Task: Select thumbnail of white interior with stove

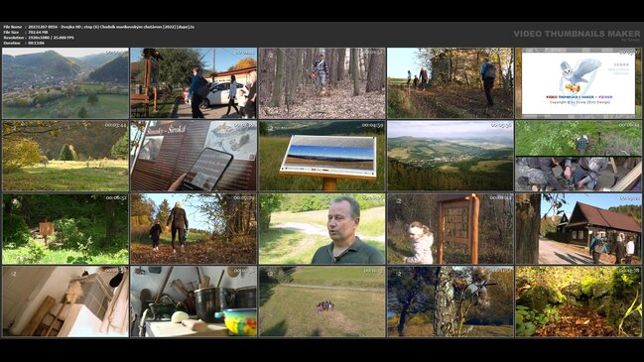Action: pos(65,302)
